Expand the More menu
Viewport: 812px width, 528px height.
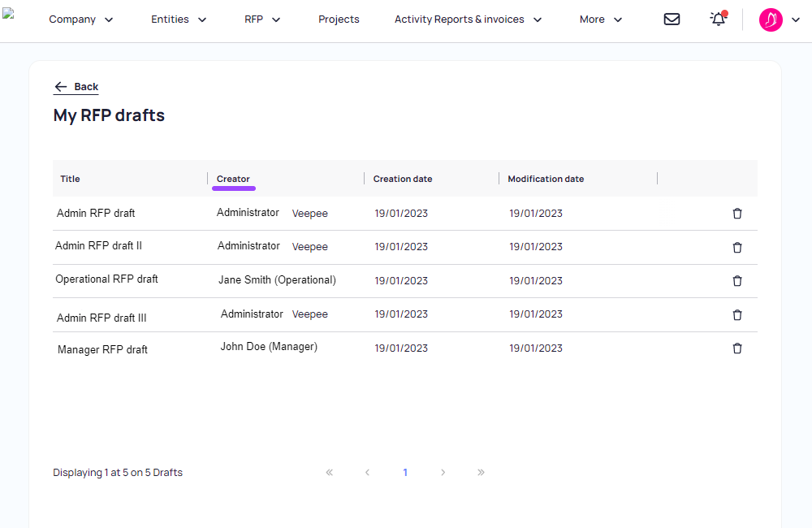(x=601, y=19)
